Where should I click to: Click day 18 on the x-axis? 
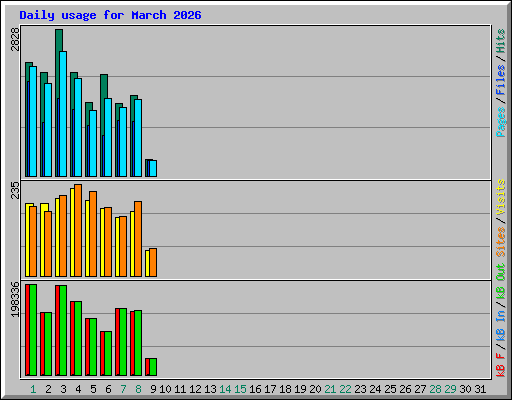coord(285,389)
